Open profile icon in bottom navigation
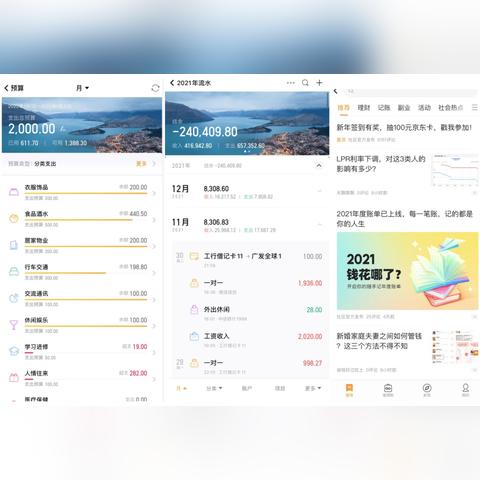Screen dimensions: 480x480 [465, 389]
